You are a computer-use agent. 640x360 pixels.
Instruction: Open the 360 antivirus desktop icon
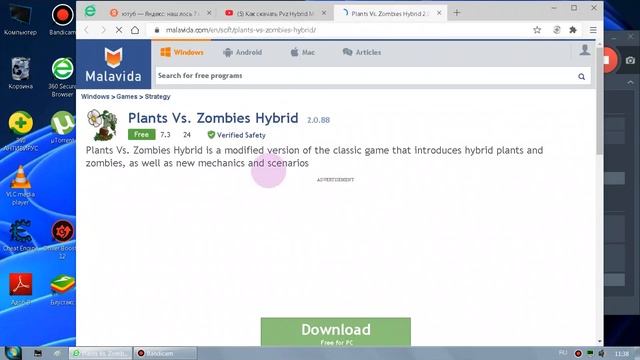pyautogui.click(x=20, y=131)
